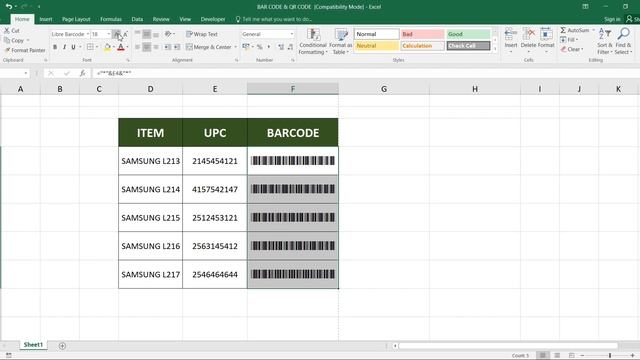Select cell with UPC 2145454121
This screenshot has height=360, width=640.
click(x=215, y=161)
